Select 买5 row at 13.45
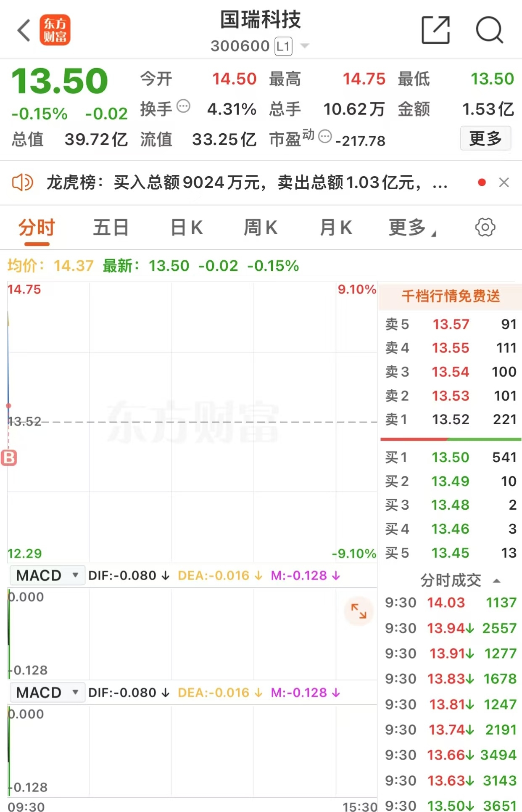 click(451, 553)
